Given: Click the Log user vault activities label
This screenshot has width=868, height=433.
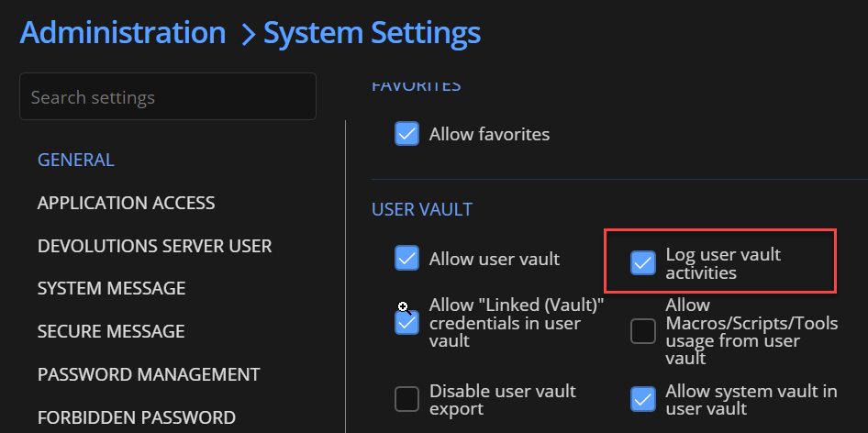Looking at the screenshot, I should [723, 263].
